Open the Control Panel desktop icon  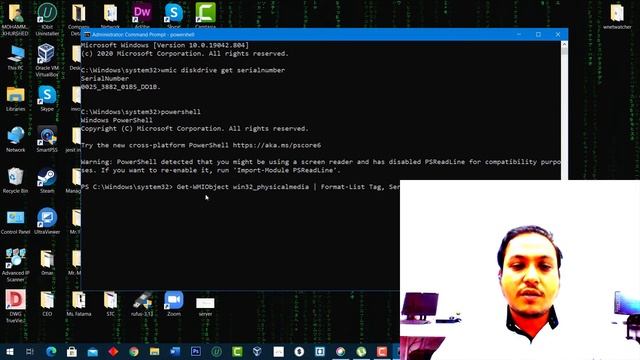(x=15, y=221)
